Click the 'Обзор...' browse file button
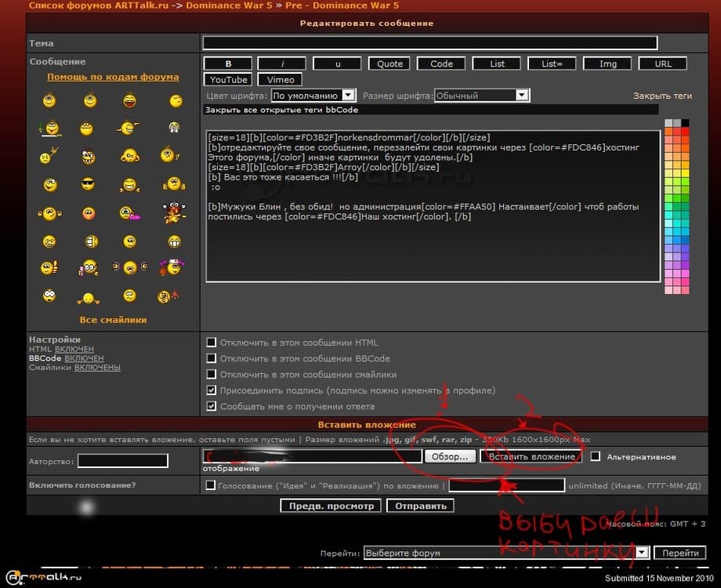Screen dimensions: 721x588 coord(450,456)
